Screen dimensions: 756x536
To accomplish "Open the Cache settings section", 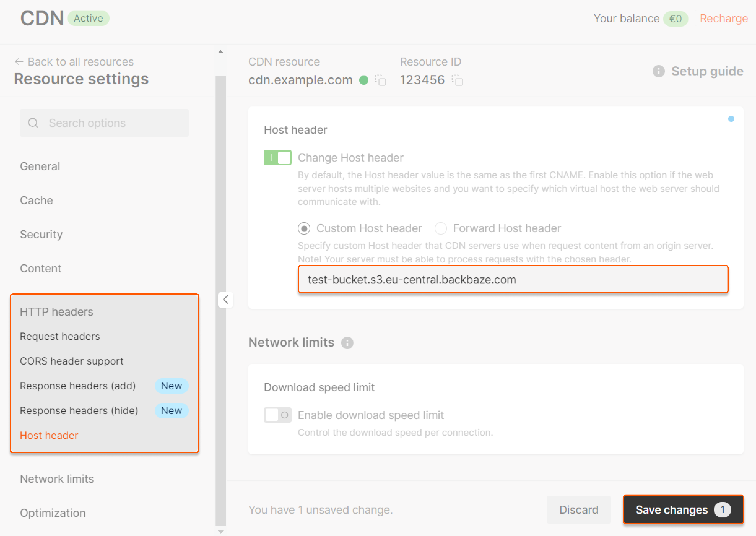I will [x=36, y=200].
